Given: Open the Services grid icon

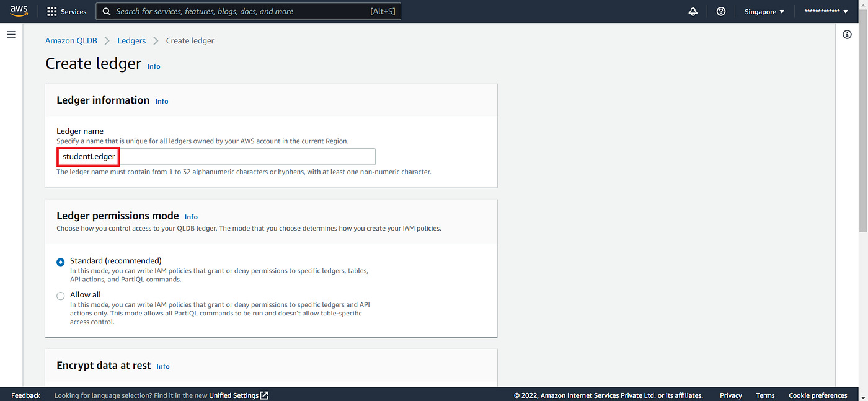Looking at the screenshot, I should 51,11.
